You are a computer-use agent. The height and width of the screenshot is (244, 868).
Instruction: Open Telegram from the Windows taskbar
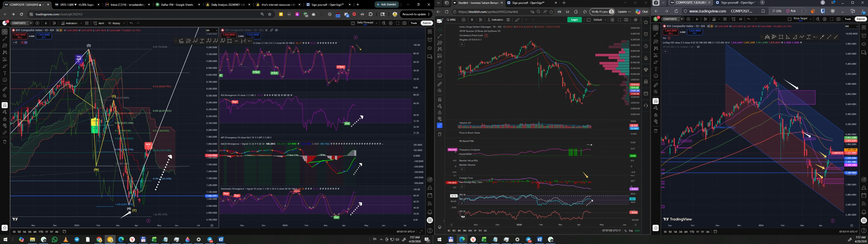(77, 240)
